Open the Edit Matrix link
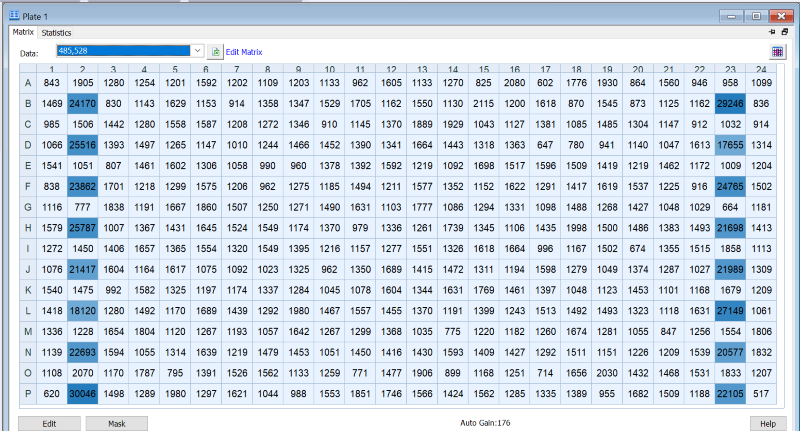 243,51
